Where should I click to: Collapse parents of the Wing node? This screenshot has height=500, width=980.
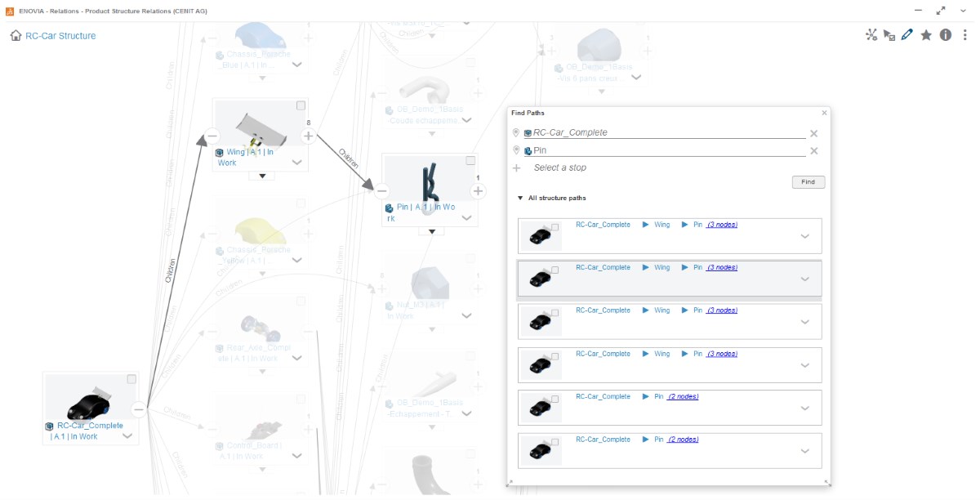point(212,136)
